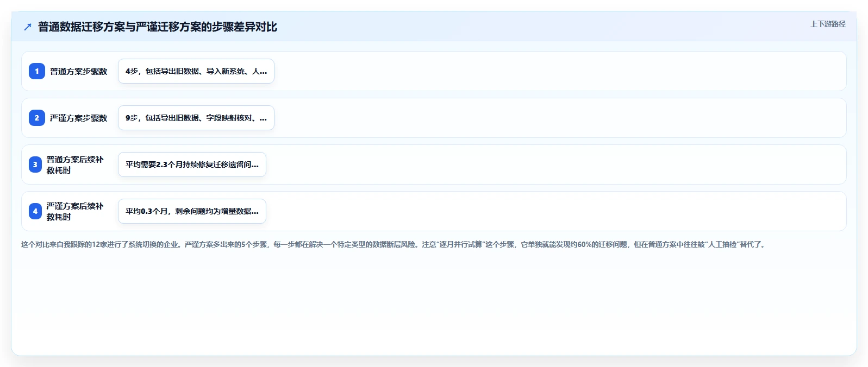This screenshot has height=367, width=868.
Task: Click the 普通方案后续补救耗时 label
Action: (x=75, y=164)
